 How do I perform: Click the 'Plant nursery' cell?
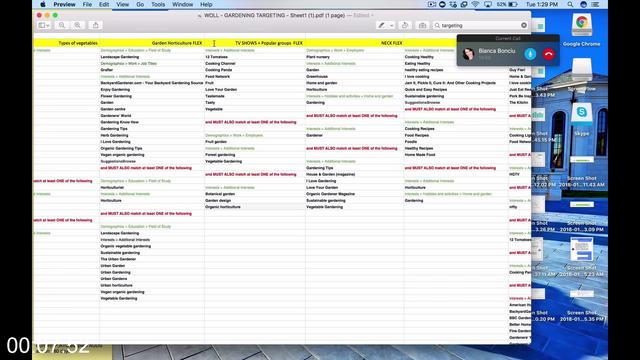[x=318, y=57]
